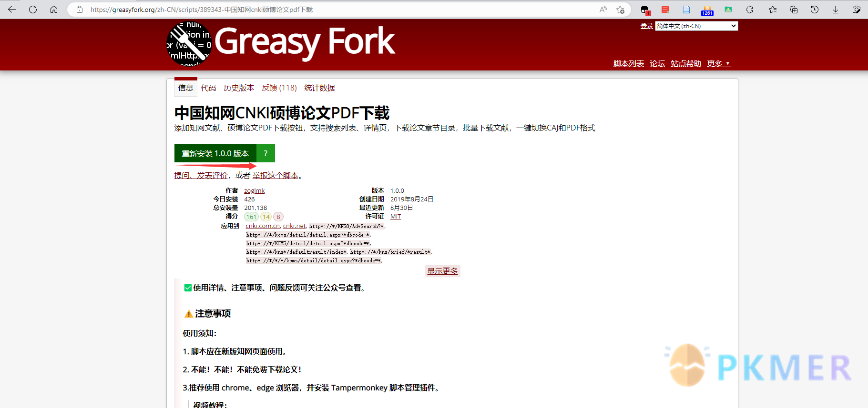Click the 使用须知 text
The height and width of the screenshot is (408, 868).
[200, 333]
